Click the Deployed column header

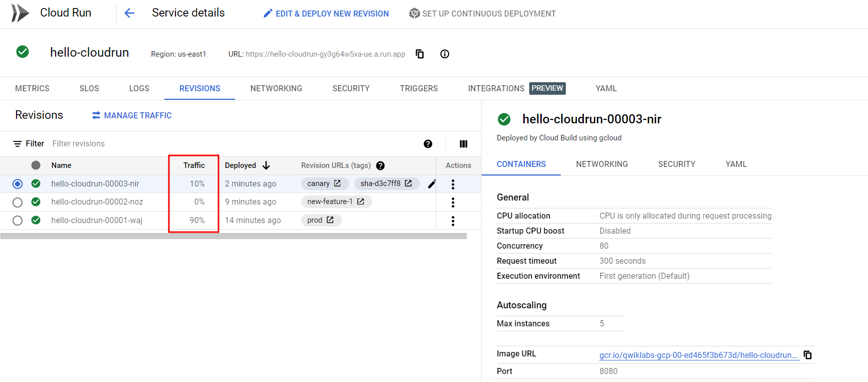pyautogui.click(x=241, y=165)
